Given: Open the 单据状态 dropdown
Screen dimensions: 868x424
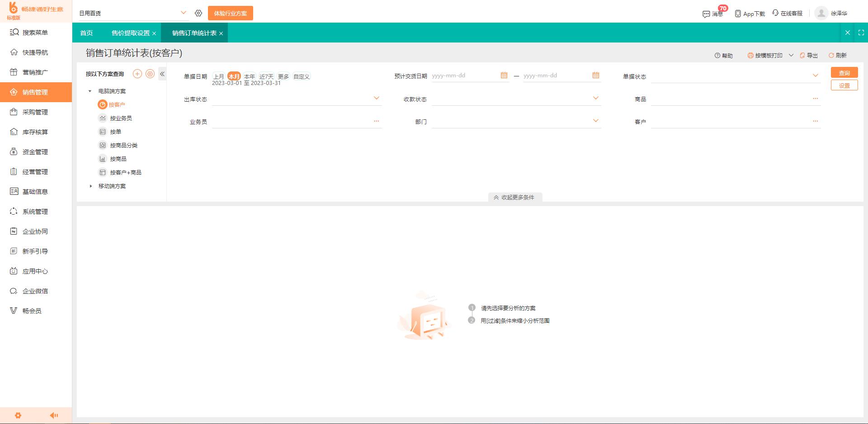Looking at the screenshot, I should (816, 76).
